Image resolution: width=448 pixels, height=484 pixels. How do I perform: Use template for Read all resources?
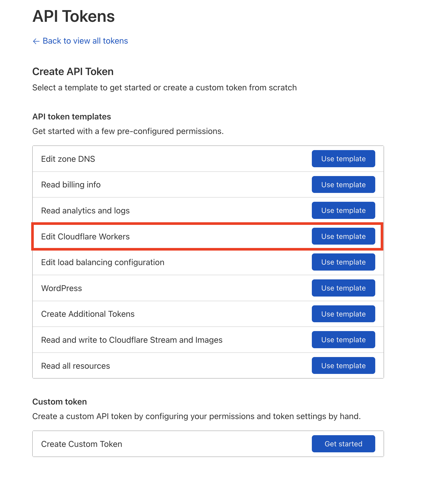pos(343,365)
